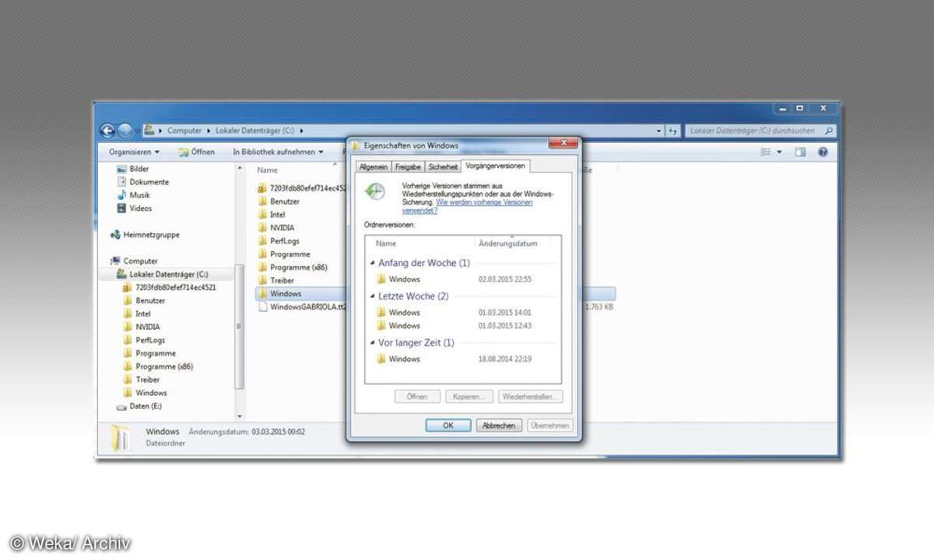
Task: Select PerfLogs folder in the file list
Action: 279,241
